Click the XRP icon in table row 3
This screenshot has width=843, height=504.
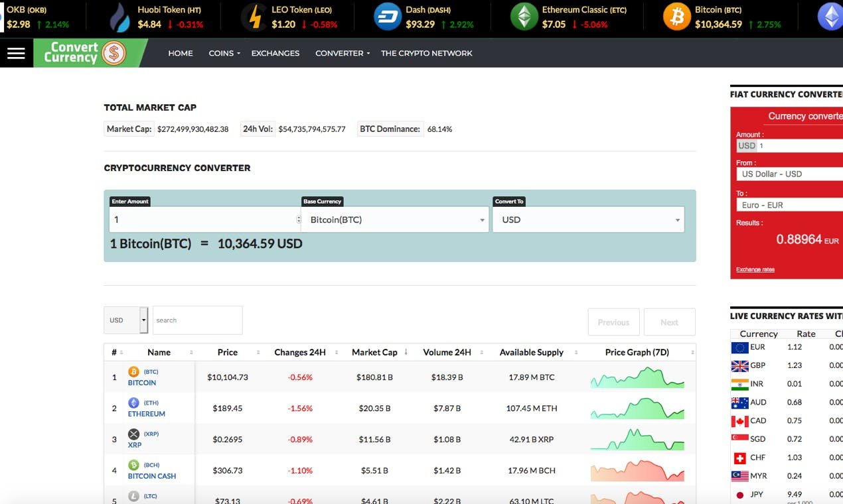click(133, 434)
